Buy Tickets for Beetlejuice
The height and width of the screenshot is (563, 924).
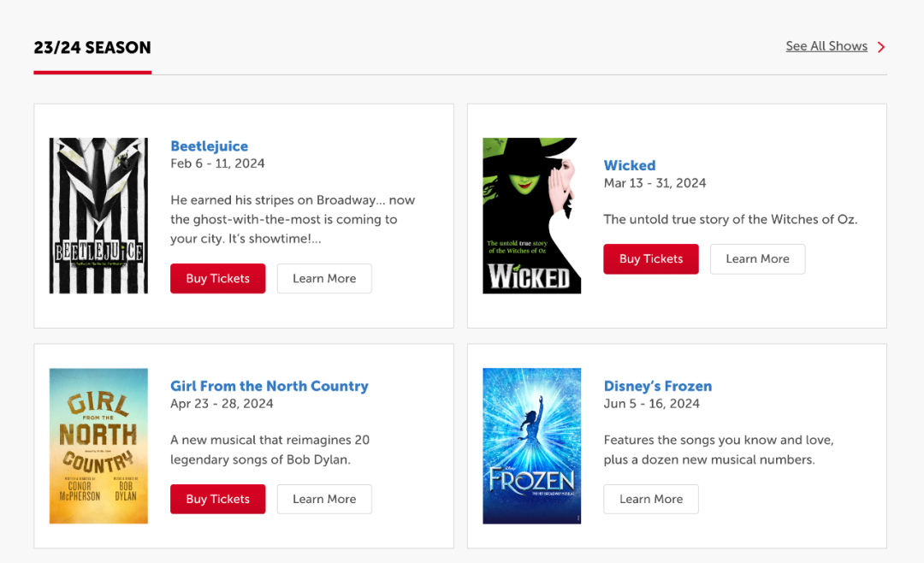pos(218,278)
